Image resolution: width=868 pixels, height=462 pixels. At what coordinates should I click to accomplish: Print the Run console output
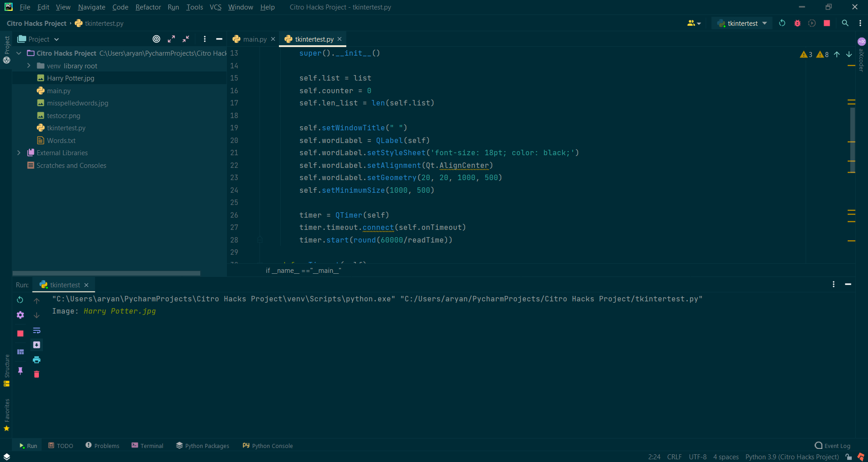pyautogui.click(x=37, y=360)
